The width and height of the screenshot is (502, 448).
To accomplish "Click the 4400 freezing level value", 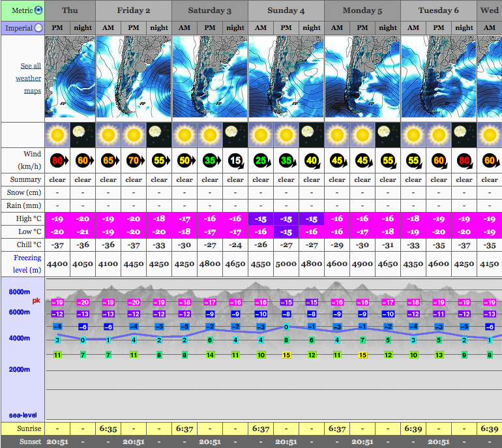I will coord(57,264).
